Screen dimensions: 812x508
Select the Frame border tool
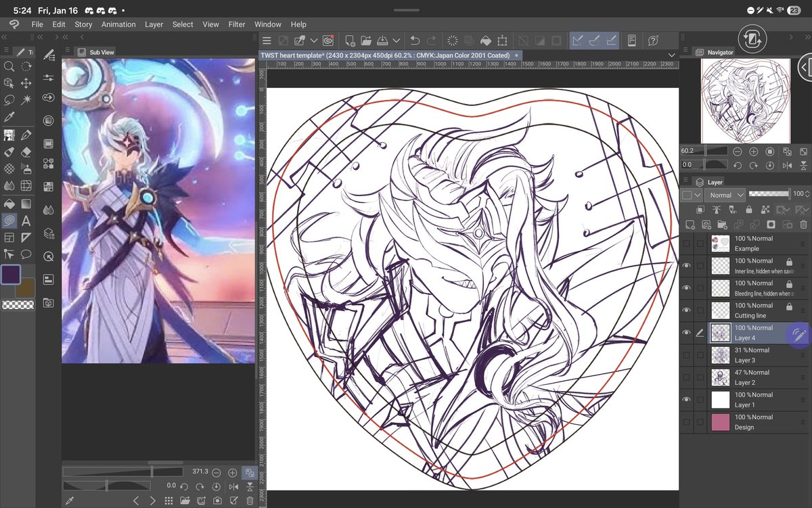tap(9, 237)
